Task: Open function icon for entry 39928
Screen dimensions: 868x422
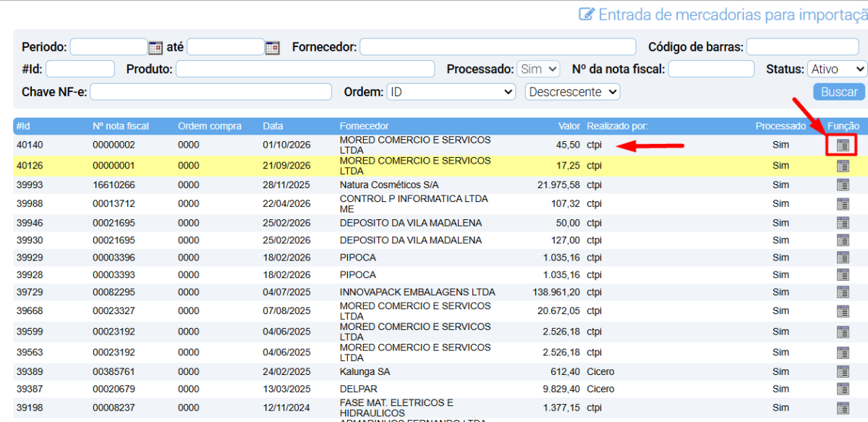Action: tap(843, 275)
